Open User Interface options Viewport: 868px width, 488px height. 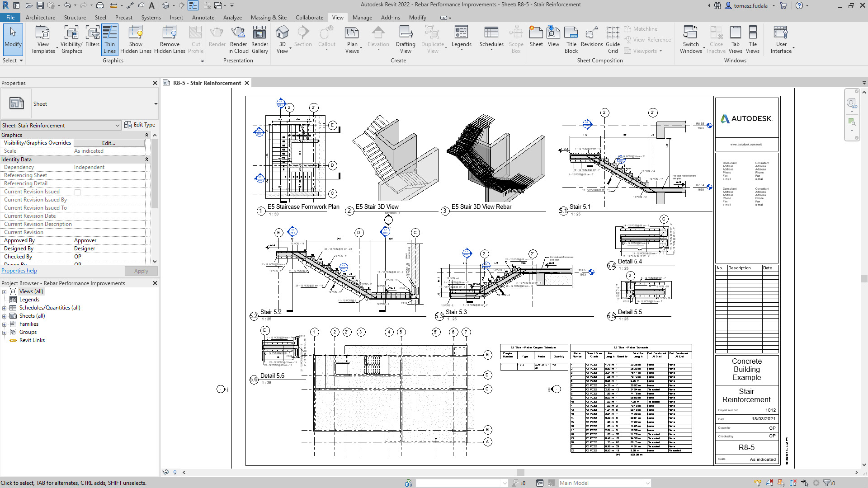(781, 40)
